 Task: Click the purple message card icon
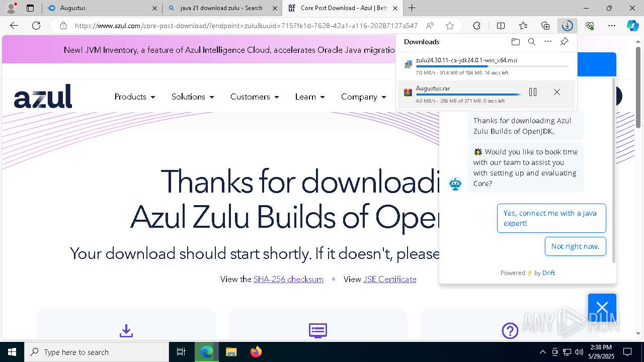318,330
